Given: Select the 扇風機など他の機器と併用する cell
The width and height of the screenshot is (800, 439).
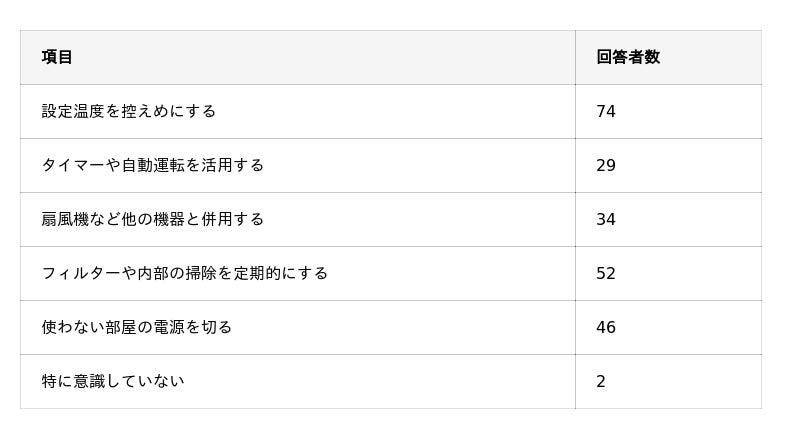Looking at the screenshot, I should point(153,219).
